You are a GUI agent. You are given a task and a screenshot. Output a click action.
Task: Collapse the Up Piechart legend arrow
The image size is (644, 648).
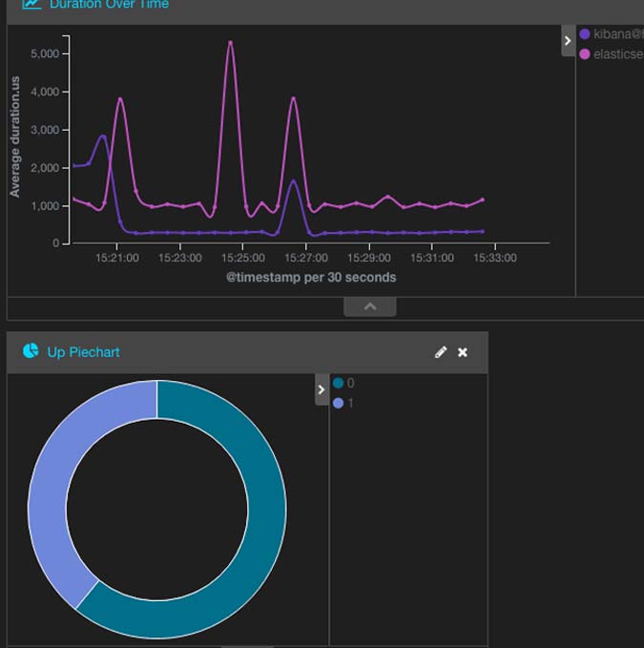pyautogui.click(x=322, y=389)
